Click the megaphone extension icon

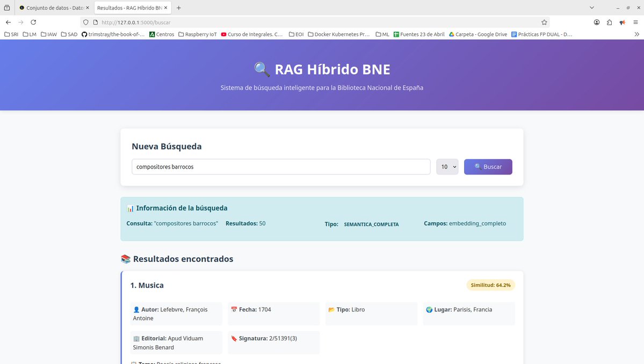623,22
